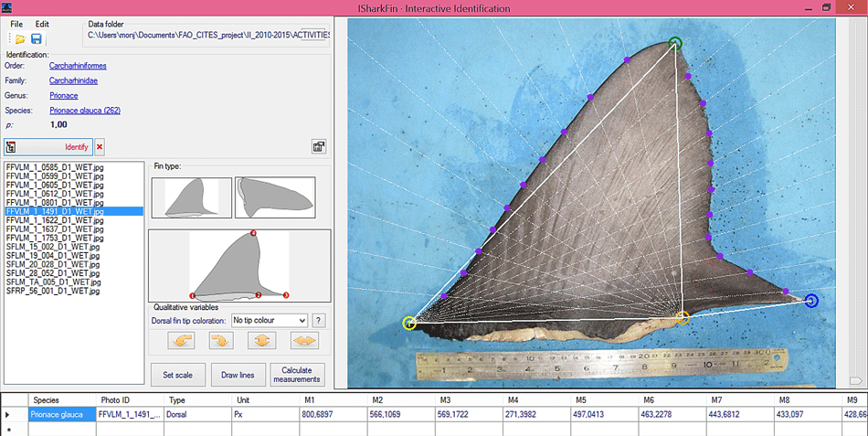Click the save disk icon
The height and width of the screenshot is (436, 868).
(x=37, y=38)
